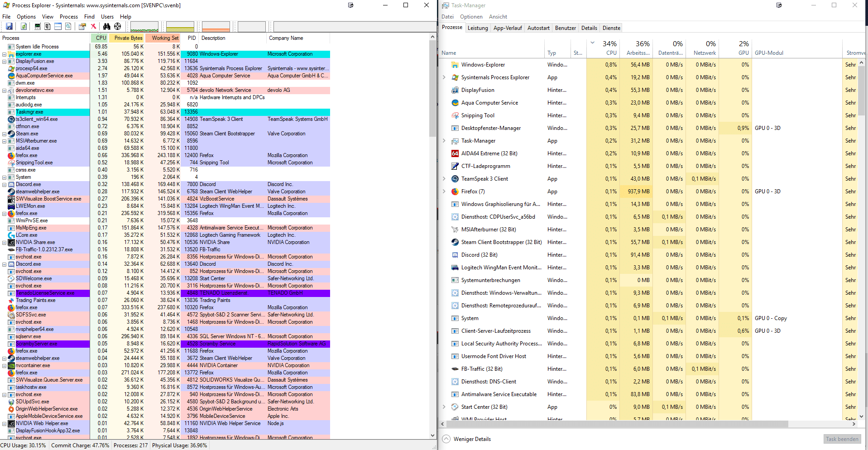Viewport: 868px width, 450px height.
Task: Click the Refresh Now toolbar icon
Action: 24,26
